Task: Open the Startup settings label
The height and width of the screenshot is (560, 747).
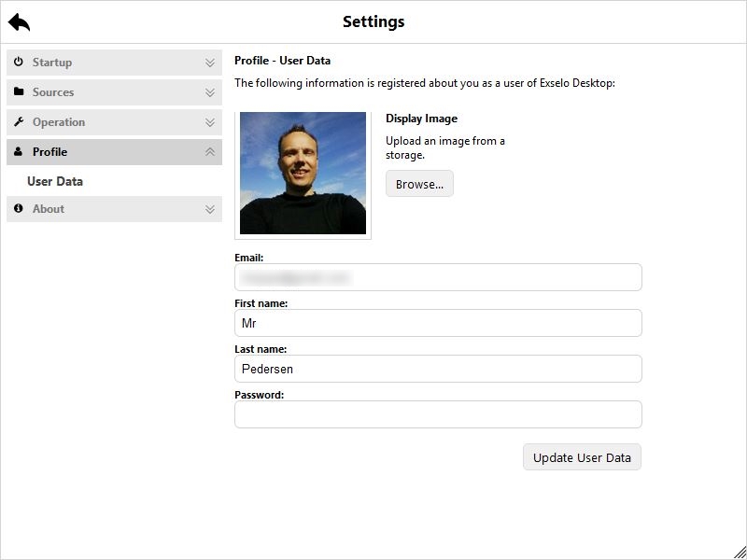Action: pyautogui.click(x=52, y=63)
